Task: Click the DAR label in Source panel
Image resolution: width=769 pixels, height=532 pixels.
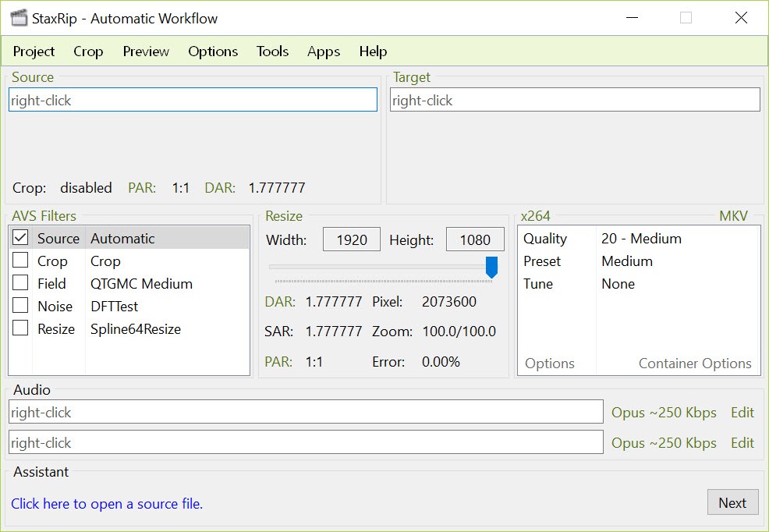Action: 220,188
